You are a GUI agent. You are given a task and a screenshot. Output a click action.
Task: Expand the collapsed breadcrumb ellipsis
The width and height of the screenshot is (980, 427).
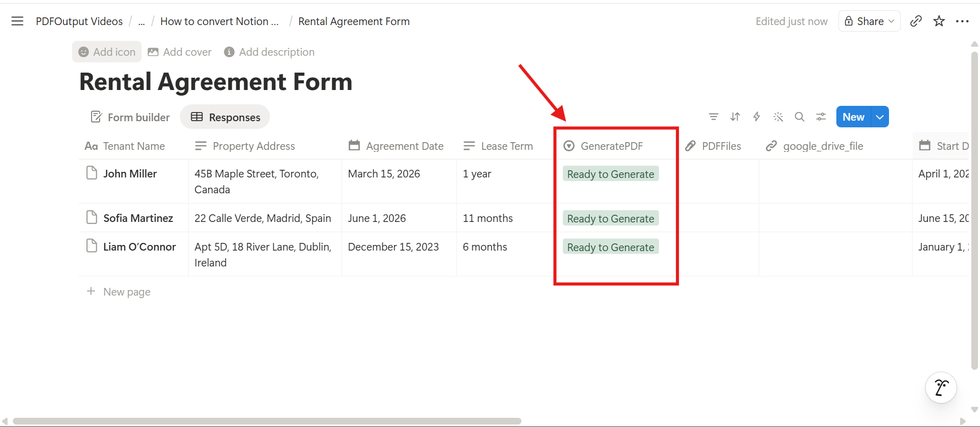142,21
